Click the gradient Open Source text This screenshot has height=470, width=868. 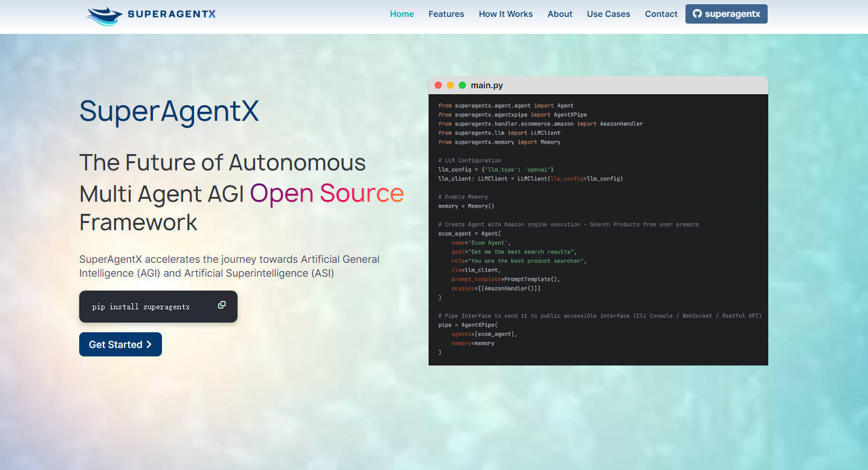click(x=327, y=193)
